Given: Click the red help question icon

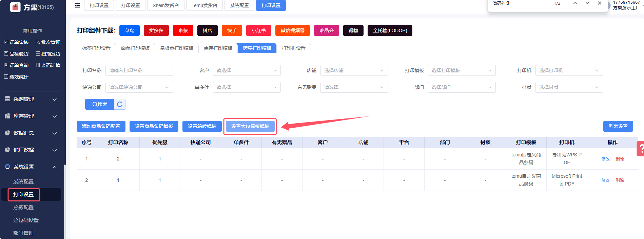Looking at the screenshot, I should (x=641, y=148).
